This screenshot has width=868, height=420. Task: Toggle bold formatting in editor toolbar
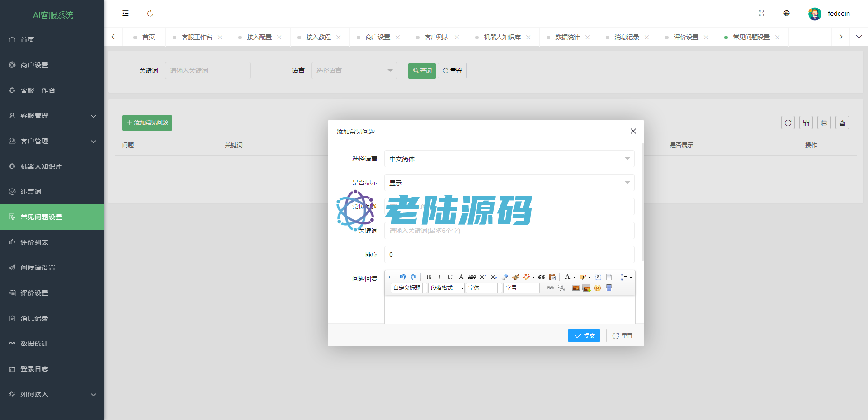point(429,277)
